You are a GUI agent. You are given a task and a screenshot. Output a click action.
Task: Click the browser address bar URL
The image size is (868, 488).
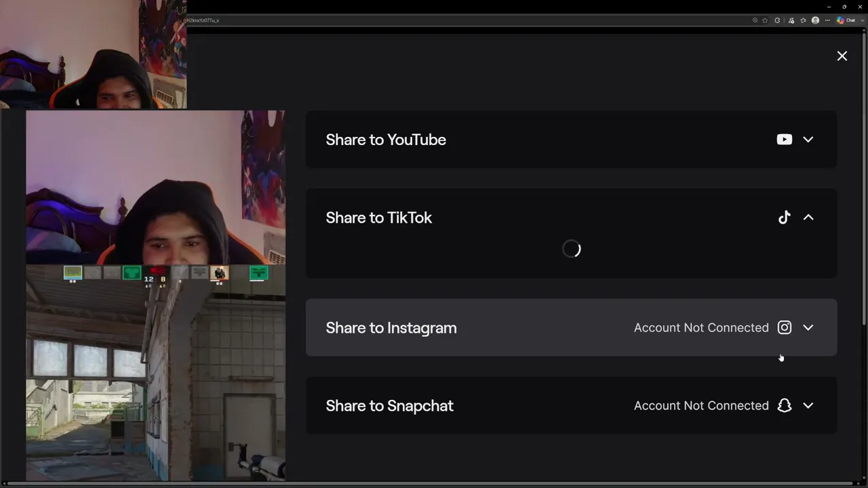click(203, 20)
